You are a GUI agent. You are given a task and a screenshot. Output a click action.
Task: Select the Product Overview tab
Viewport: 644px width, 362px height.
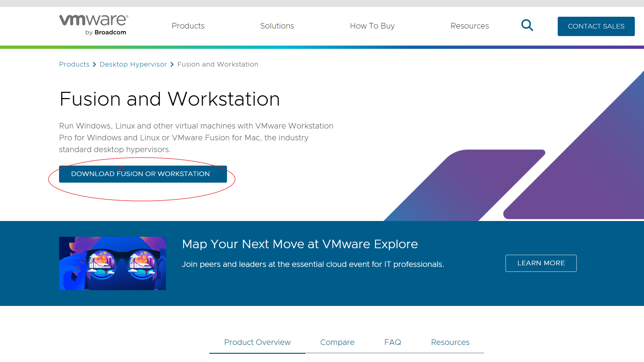pyautogui.click(x=257, y=342)
